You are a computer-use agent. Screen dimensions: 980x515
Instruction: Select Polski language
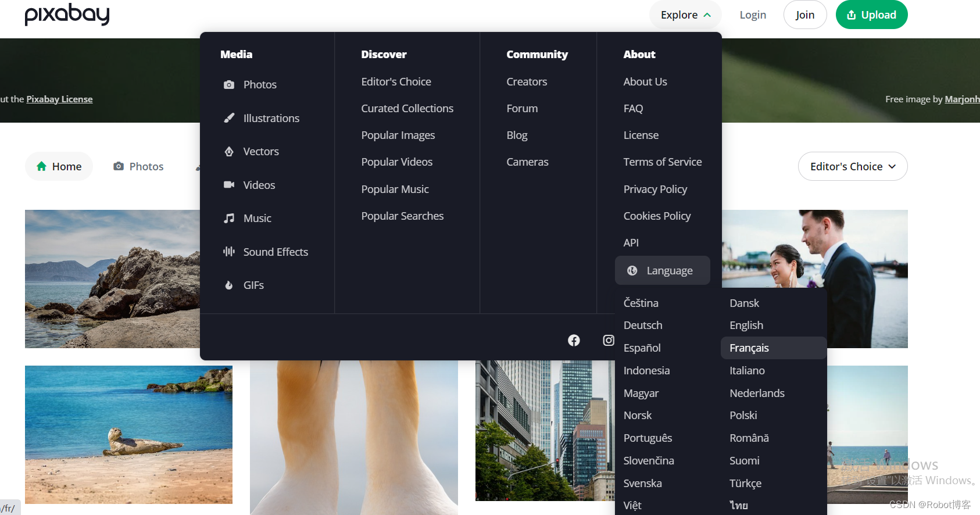pyautogui.click(x=743, y=416)
